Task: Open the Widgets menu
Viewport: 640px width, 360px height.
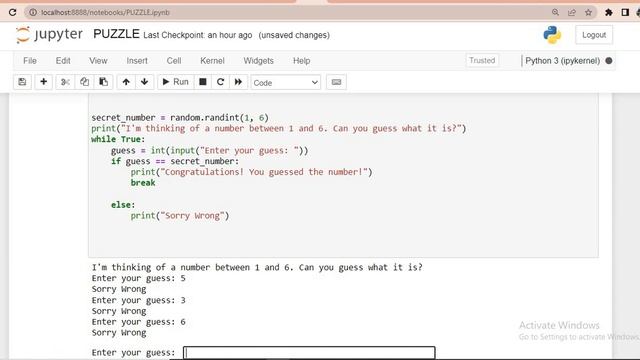Action: point(258,61)
